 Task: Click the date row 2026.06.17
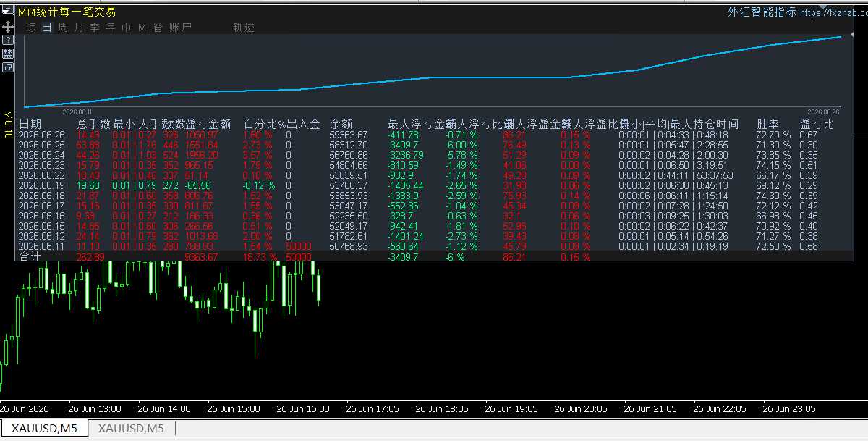click(41, 206)
